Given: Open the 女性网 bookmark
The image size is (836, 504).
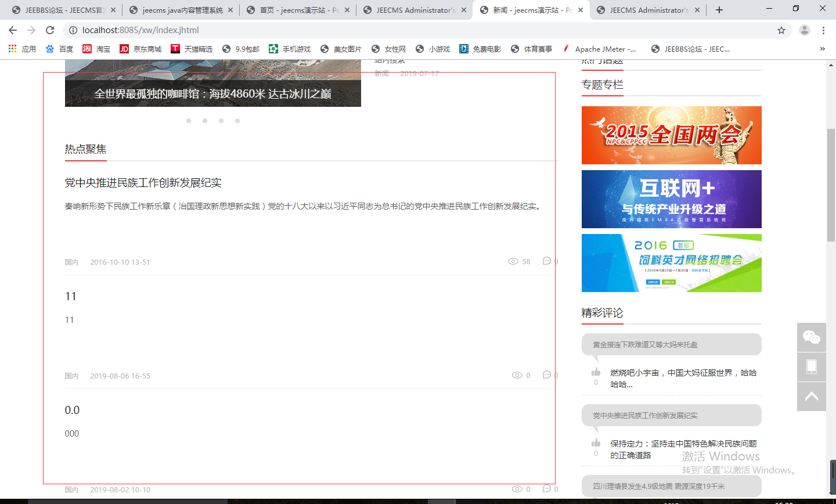Looking at the screenshot, I should pyautogui.click(x=388, y=49).
